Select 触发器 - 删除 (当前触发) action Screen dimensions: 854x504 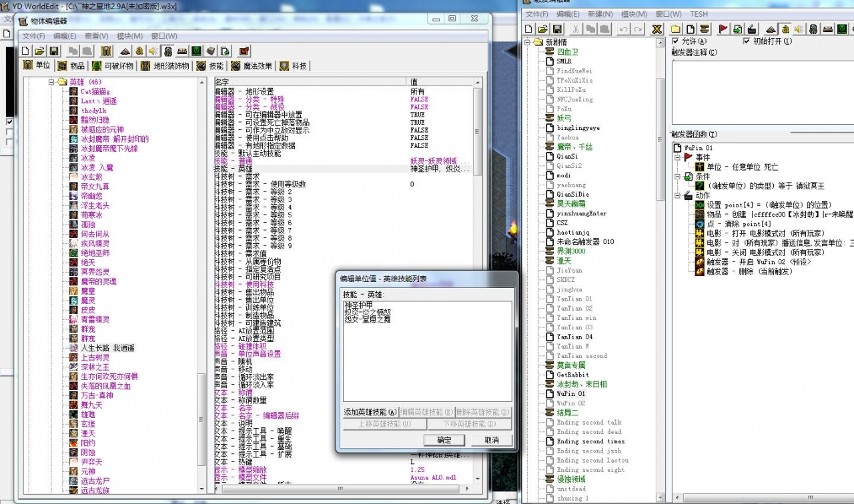click(x=749, y=271)
